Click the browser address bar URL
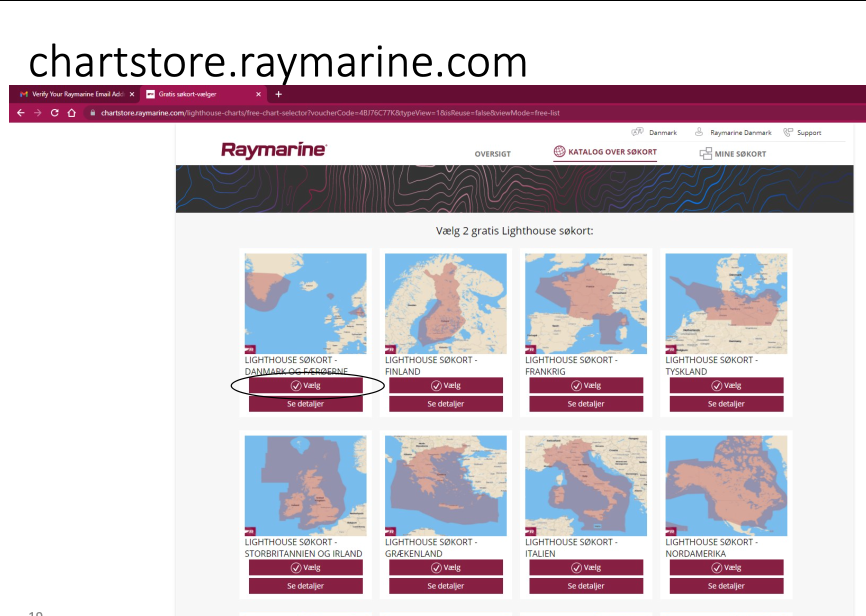The width and height of the screenshot is (866, 616). point(330,113)
